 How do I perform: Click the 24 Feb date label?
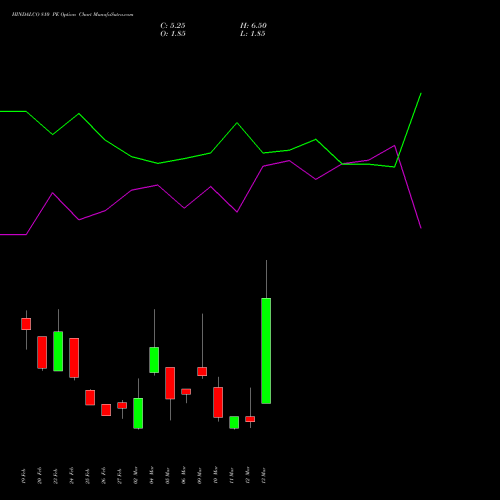[72, 476]
